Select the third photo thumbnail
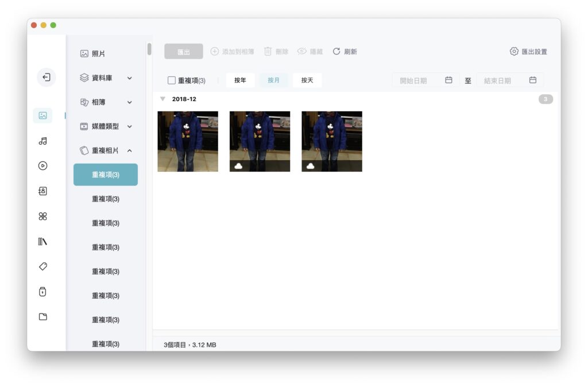The width and height of the screenshot is (588, 387). pos(332,141)
